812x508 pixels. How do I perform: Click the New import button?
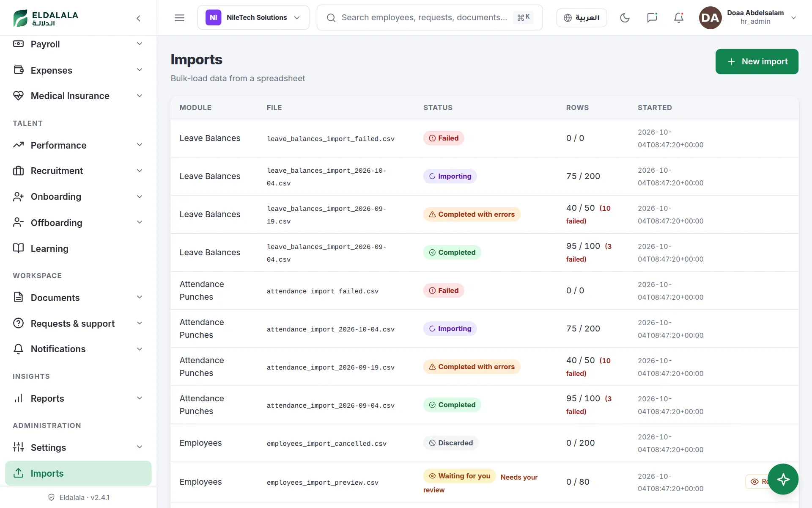point(757,61)
